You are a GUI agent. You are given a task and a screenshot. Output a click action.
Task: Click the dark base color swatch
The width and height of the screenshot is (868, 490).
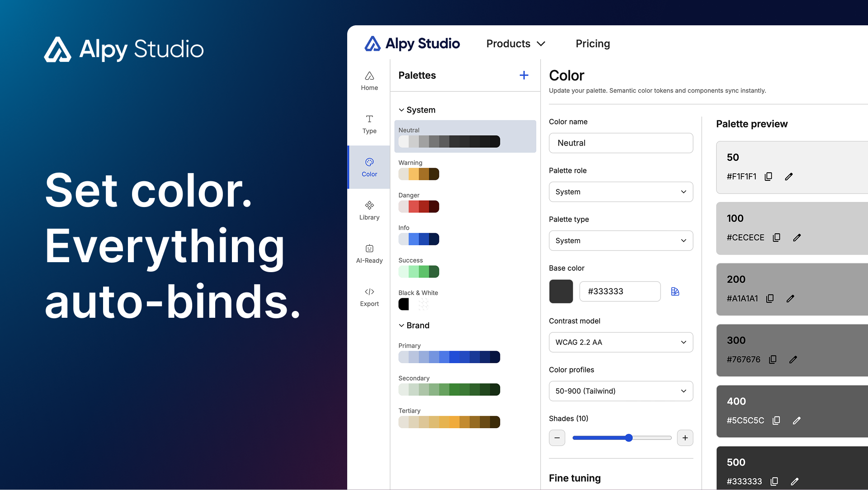(561, 292)
